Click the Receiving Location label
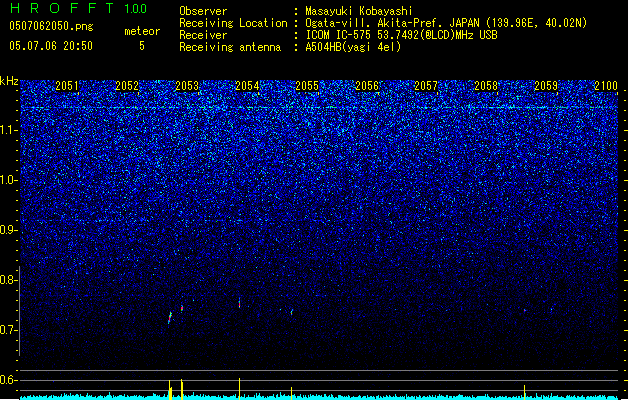629x400 pixels. [x=233, y=23]
